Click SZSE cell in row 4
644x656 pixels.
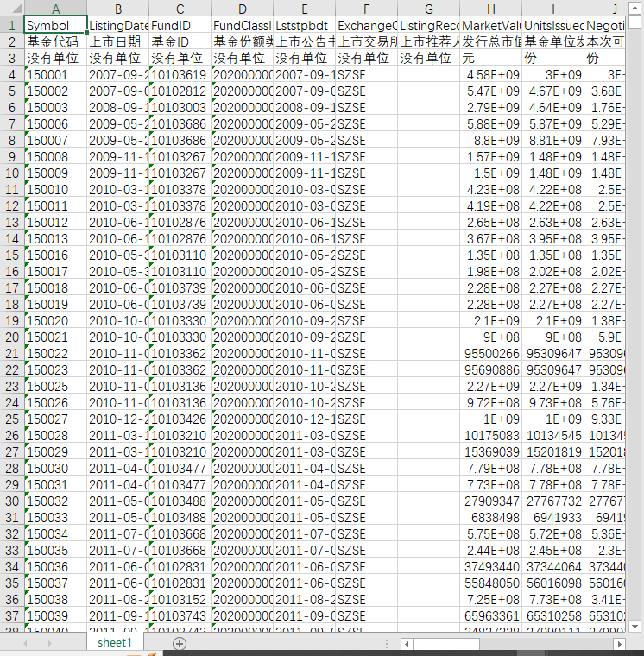coord(367,75)
